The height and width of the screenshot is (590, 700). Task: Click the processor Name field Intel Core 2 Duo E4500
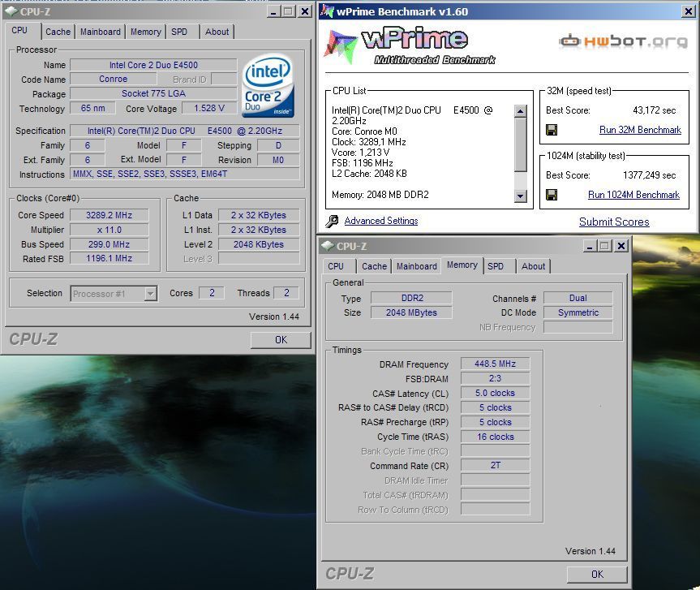153,65
